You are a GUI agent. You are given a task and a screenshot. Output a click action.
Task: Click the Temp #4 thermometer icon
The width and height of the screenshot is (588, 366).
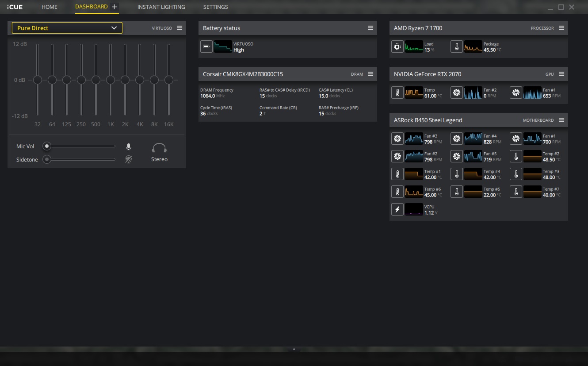point(456,174)
